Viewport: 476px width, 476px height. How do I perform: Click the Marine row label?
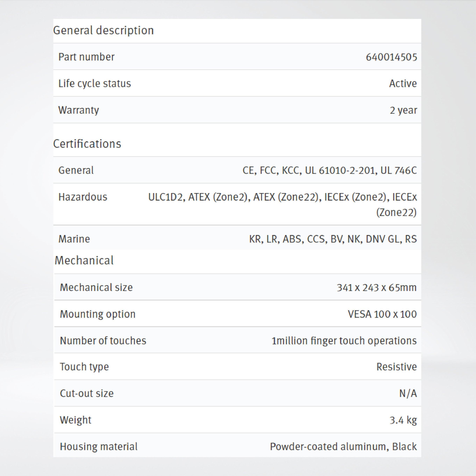point(74,239)
